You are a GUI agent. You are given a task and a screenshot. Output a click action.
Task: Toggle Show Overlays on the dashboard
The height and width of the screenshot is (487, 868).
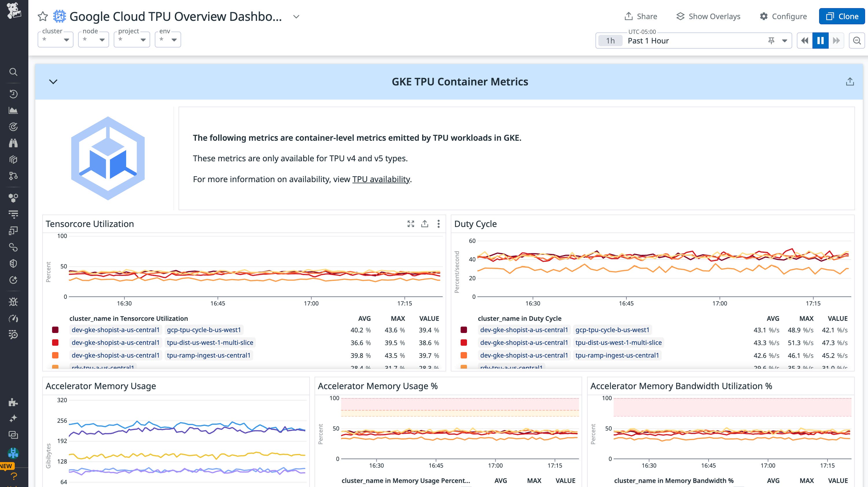[x=708, y=16]
